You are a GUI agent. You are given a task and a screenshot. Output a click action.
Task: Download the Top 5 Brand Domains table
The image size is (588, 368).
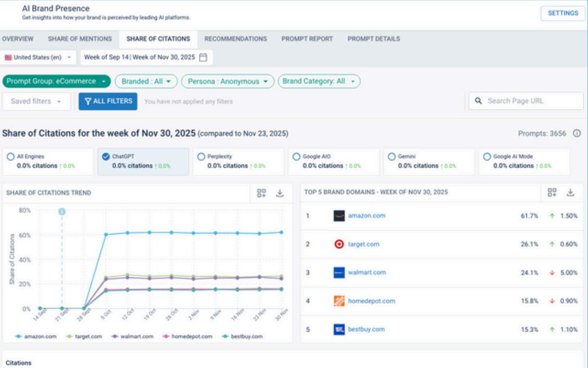click(570, 192)
